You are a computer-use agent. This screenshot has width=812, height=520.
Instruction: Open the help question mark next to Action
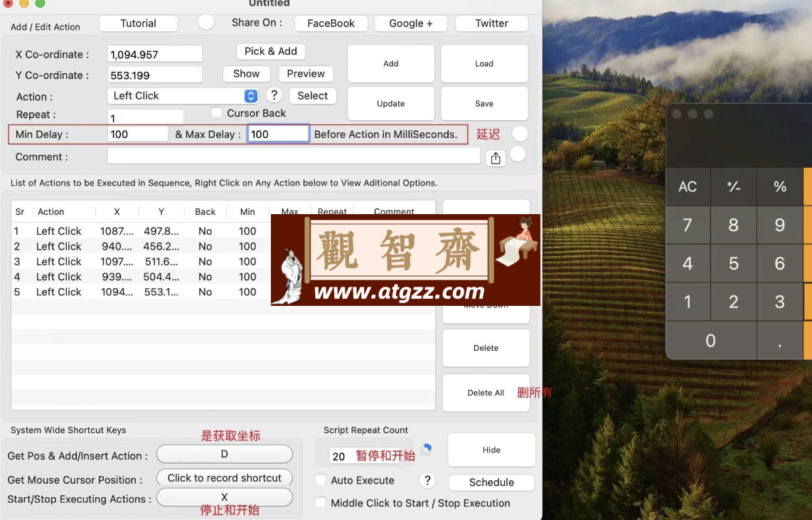click(x=274, y=95)
